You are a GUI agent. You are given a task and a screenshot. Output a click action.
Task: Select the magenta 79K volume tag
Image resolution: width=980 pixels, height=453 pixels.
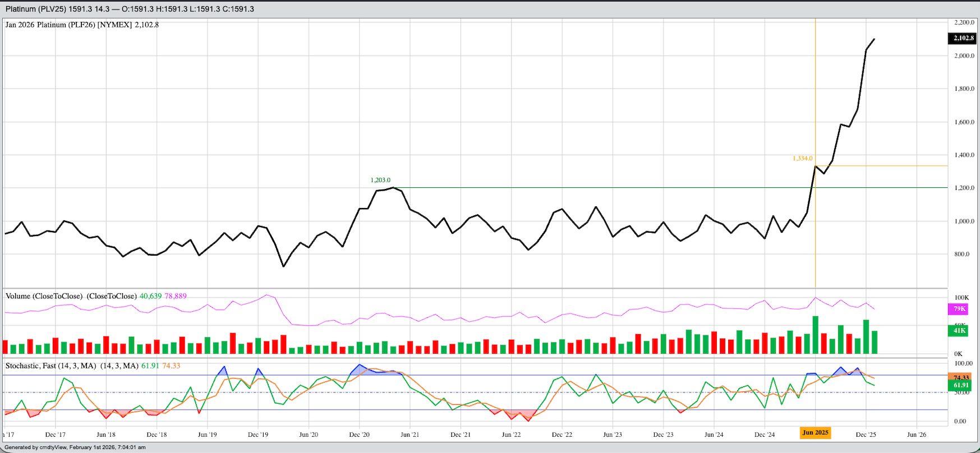coord(959,309)
